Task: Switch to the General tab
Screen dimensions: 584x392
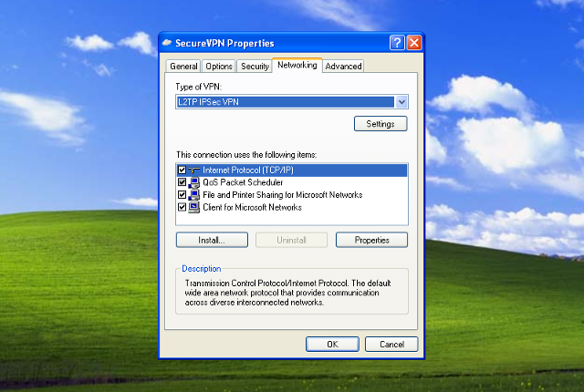Action: click(183, 67)
